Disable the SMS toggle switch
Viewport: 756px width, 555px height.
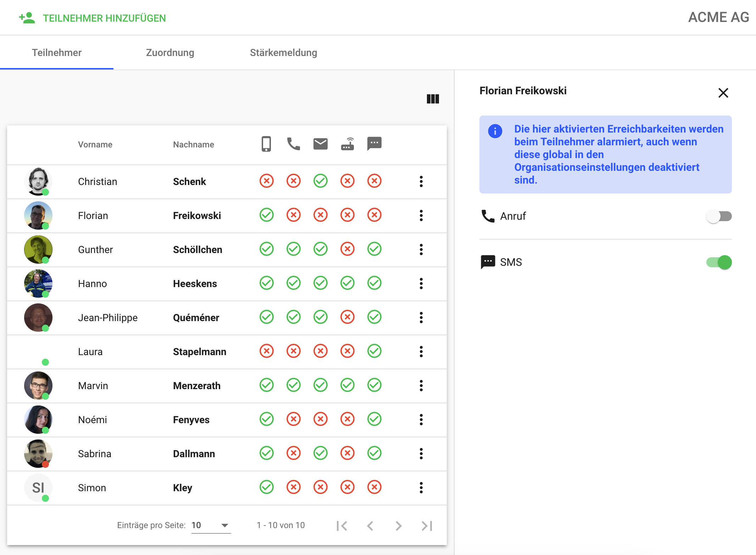pos(719,262)
